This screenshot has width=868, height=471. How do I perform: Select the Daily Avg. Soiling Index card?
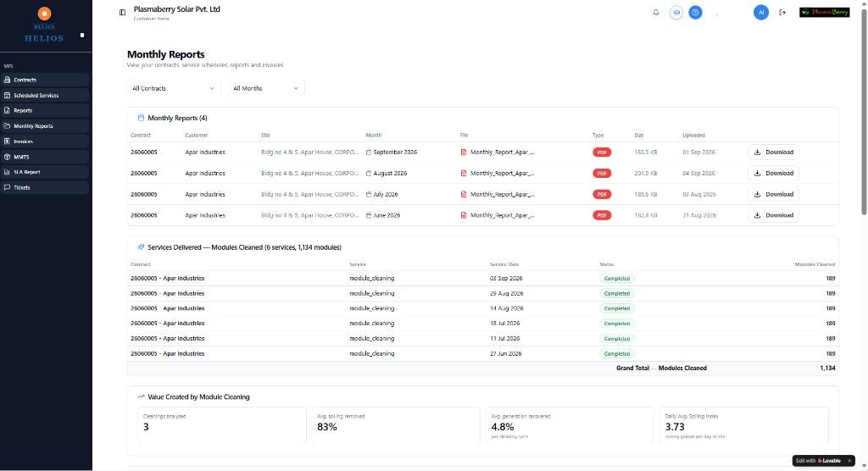tap(744, 425)
